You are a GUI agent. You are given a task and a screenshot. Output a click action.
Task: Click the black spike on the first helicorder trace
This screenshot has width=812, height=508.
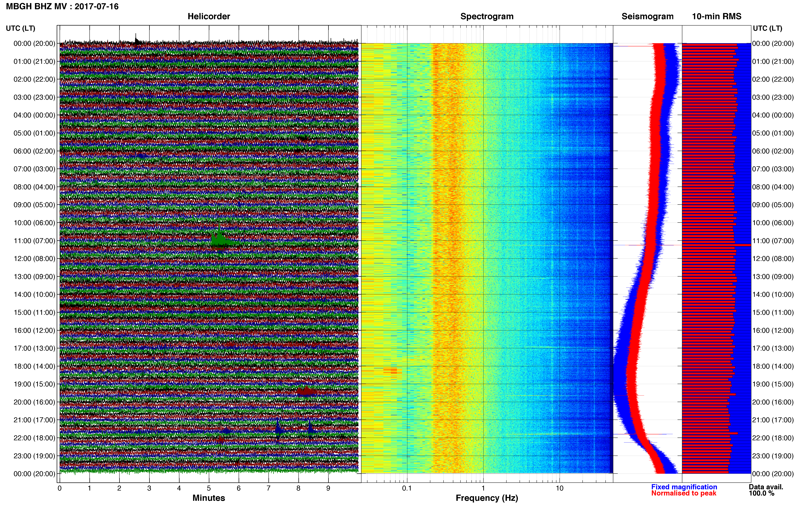(x=136, y=39)
